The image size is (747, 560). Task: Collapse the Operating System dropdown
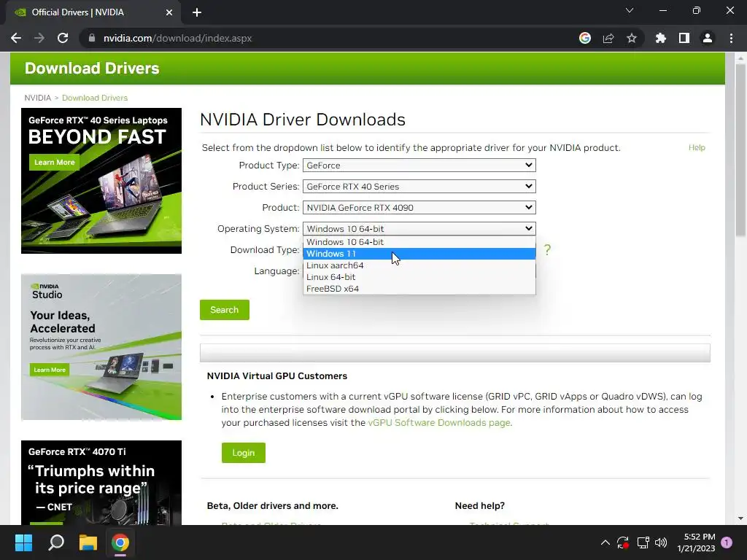point(419,228)
